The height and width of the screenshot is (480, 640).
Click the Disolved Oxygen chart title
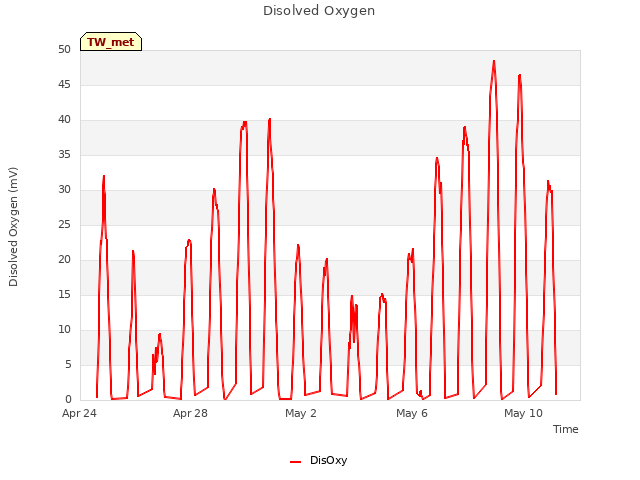click(x=319, y=11)
